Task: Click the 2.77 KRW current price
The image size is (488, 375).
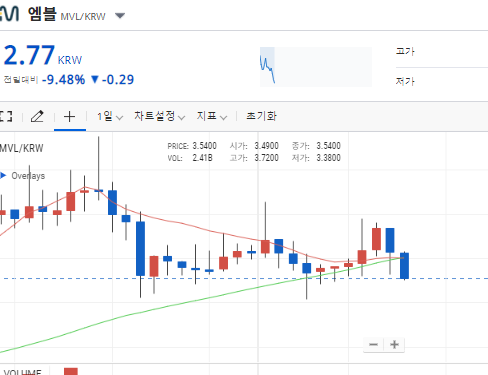Action: 43,55
